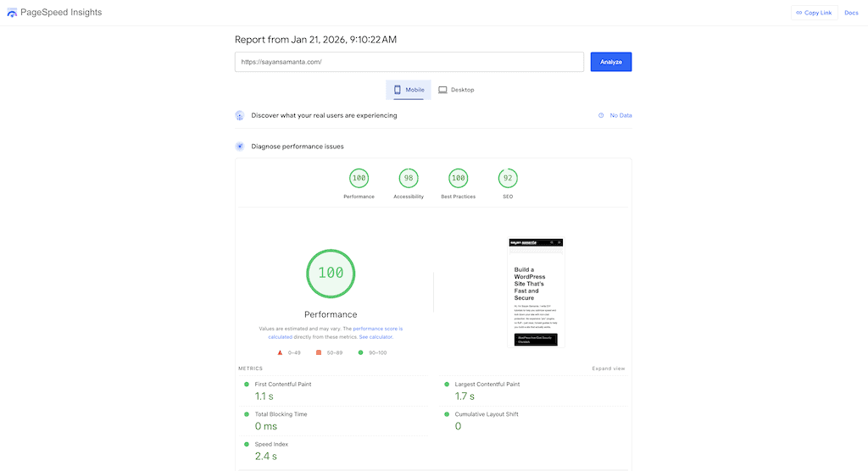Screen dimensions: 868x471
Task: Click the Cumulative Layout Shift label
Action: click(487, 414)
